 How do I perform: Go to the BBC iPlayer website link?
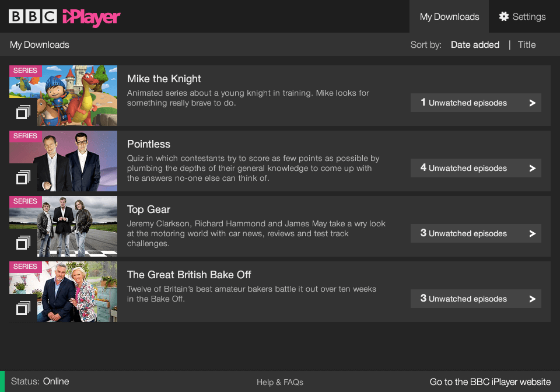coord(490,382)
